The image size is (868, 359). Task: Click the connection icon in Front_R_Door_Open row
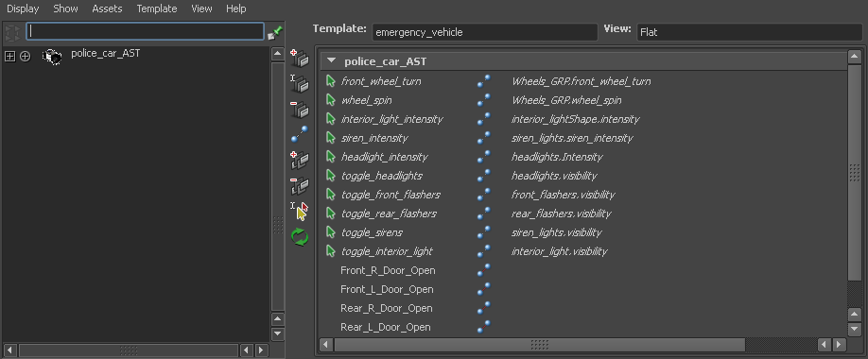(483, 270)
